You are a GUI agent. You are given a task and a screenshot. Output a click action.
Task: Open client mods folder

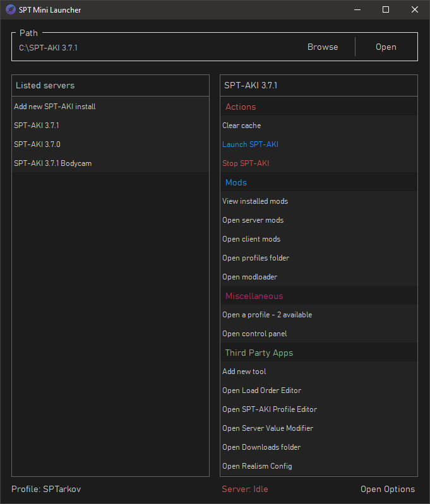(319, 239)
